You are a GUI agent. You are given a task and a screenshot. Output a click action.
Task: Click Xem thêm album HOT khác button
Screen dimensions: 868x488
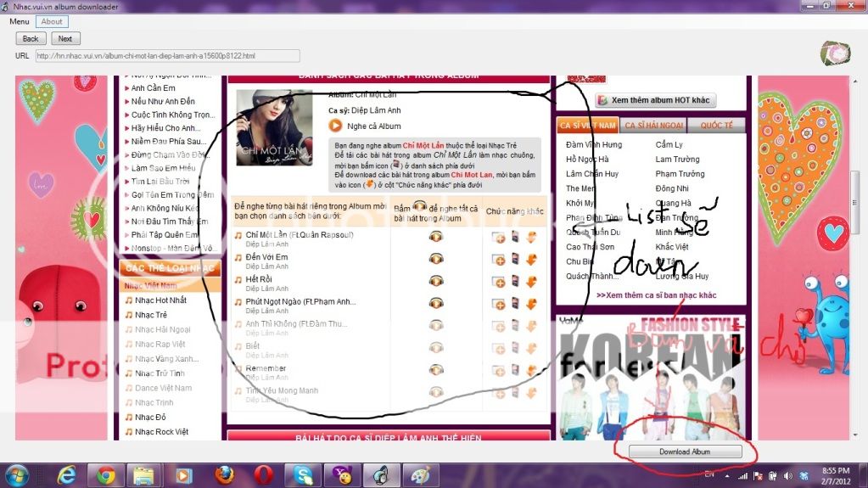[x=655, y=100]
